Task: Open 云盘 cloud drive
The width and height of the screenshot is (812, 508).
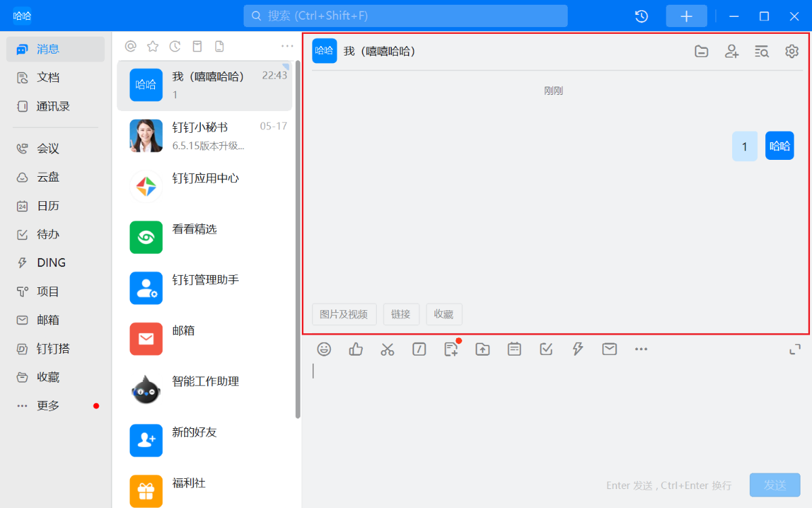Action: pos(55,177)
